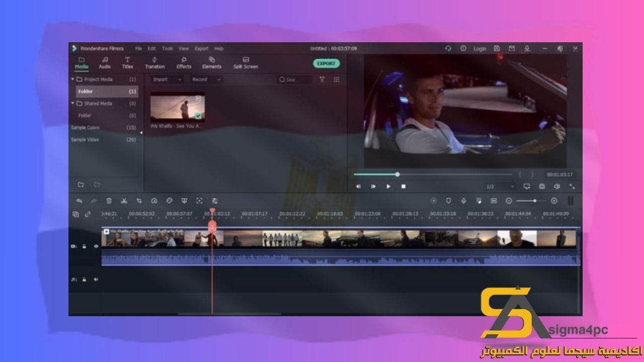Adjust the timeline zoom slider handle
The width and height of the screenshot is (644, 362).
pyautogui.click(x=534, y=201)
